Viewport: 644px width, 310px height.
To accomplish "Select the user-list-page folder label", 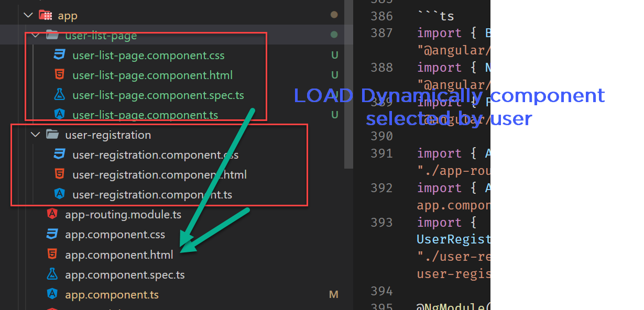I will tap(101, 36).
